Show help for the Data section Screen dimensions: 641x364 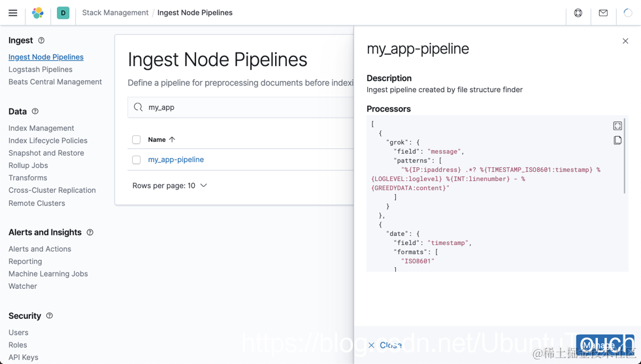click(35, 111)
